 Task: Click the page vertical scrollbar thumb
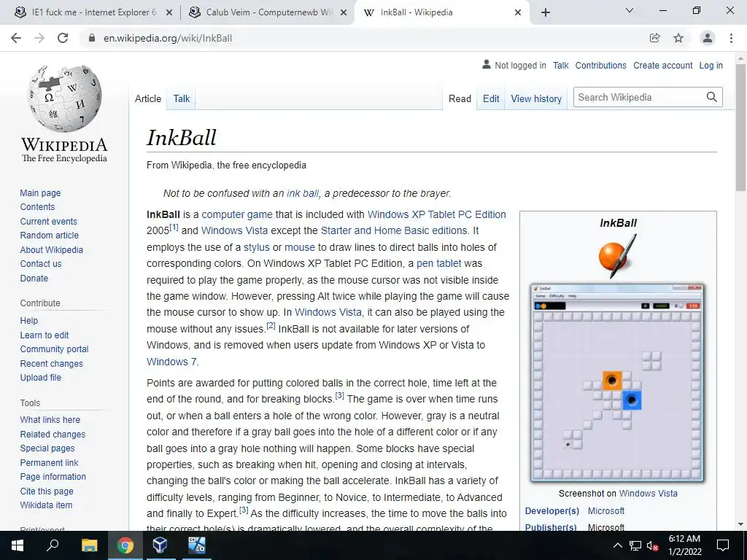click(740, 128)
